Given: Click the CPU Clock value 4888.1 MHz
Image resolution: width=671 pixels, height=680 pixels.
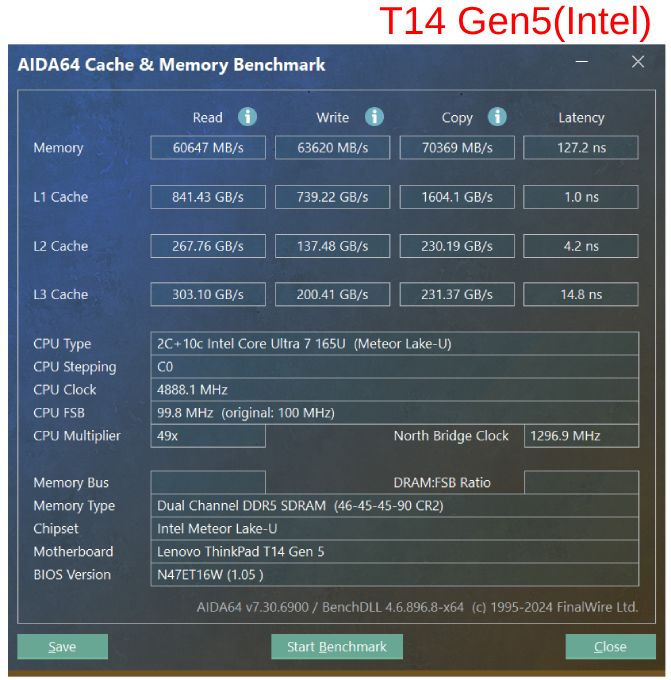Looking at the screenshot, I should [395, 390].
